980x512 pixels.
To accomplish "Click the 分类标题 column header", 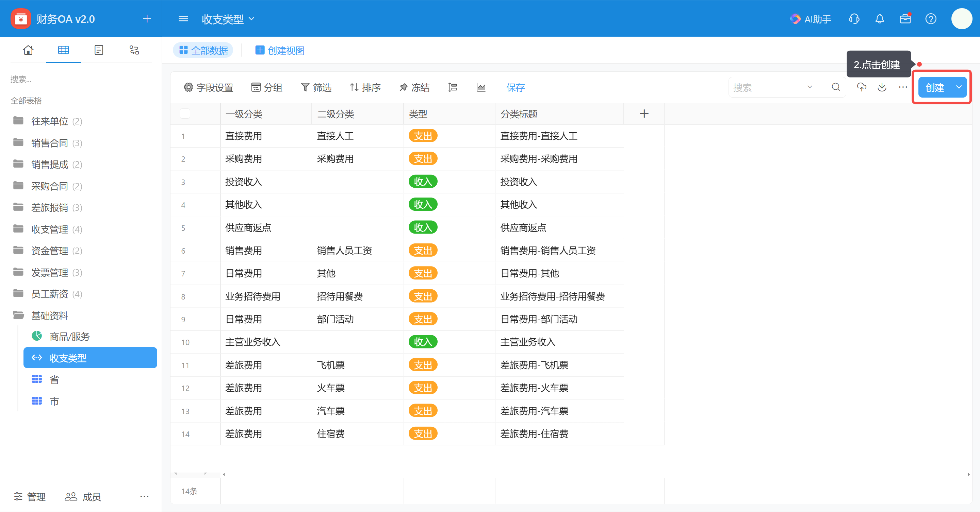I will (x=559, y=114).
